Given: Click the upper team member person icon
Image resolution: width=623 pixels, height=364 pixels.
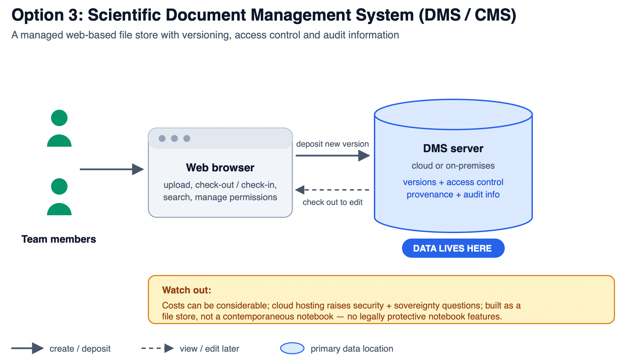Looking at the screenshot, I should [x=59, y=128].
